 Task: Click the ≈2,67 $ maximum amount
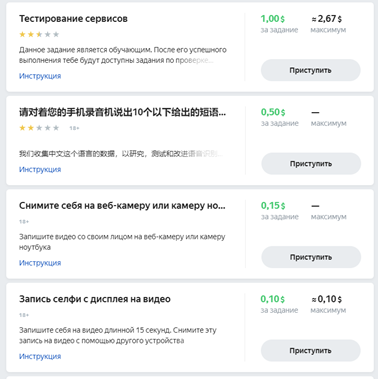(327, 19)
